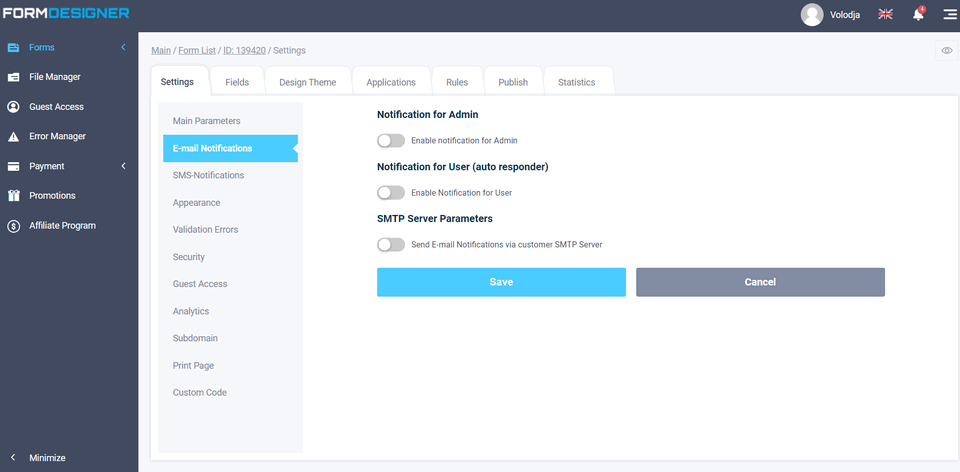Follow the Form List breadcrumb link
The height and width of the screenshot is (472, 960).
[197, 50]
